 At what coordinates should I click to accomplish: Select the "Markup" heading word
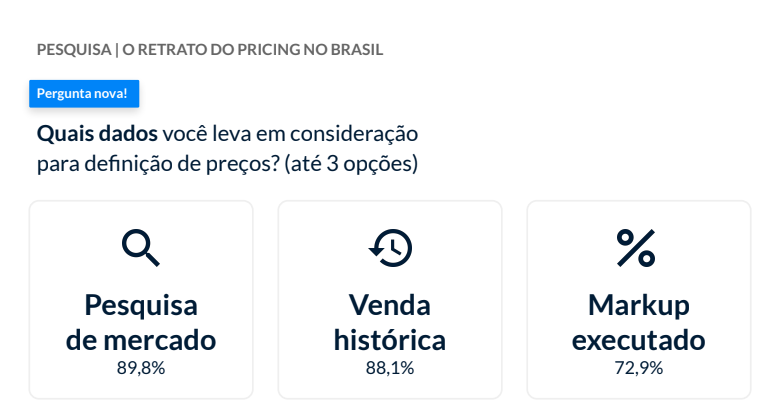(x=639, y=305)
